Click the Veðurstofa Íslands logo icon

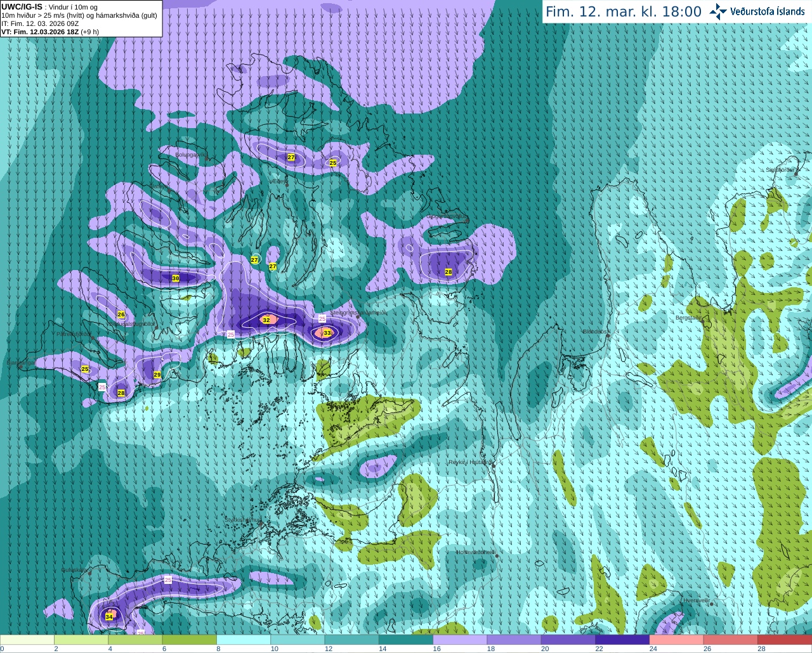click(718, 11)
